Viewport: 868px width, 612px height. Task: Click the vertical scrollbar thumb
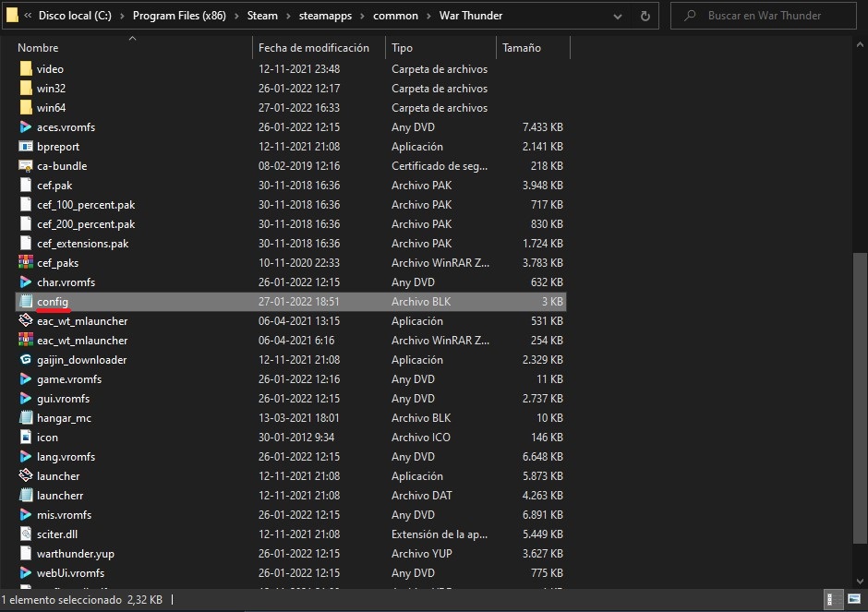[860, 397]
